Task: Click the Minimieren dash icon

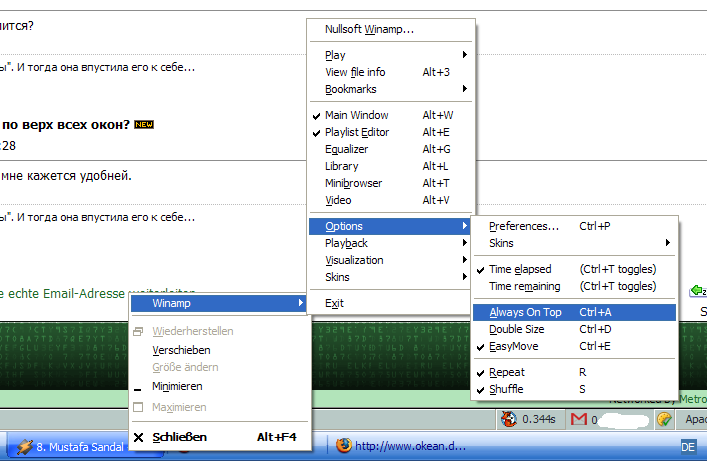Action: pyautogui.click(x=138, y=389)
